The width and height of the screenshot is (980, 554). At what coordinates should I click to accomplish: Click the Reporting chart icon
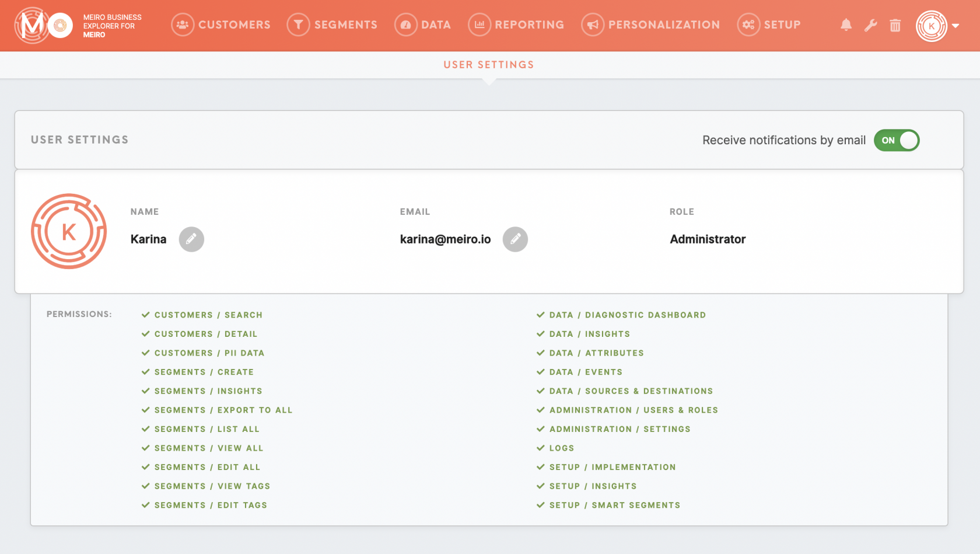pyautogui.click(x=480, y=25)
